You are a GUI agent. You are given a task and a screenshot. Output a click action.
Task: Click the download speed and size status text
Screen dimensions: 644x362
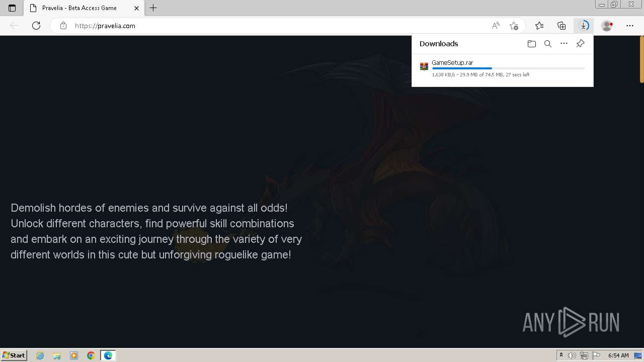pos(480,75)
